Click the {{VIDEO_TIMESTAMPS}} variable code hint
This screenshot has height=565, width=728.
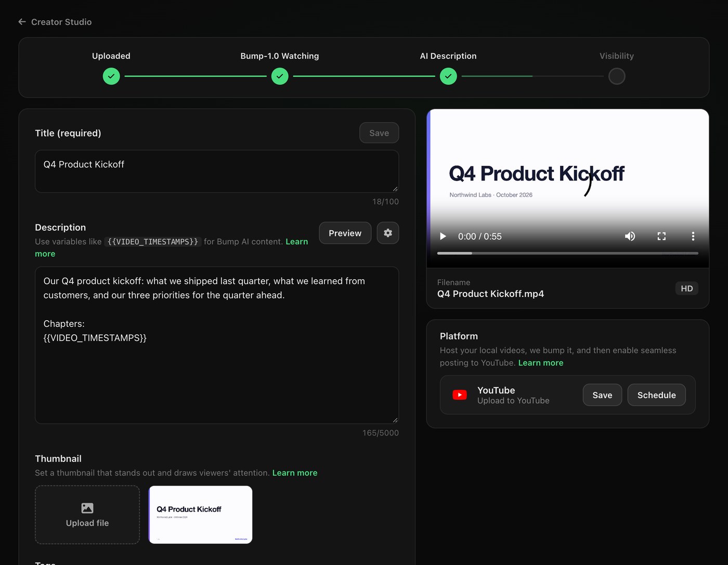coord(153,242)
